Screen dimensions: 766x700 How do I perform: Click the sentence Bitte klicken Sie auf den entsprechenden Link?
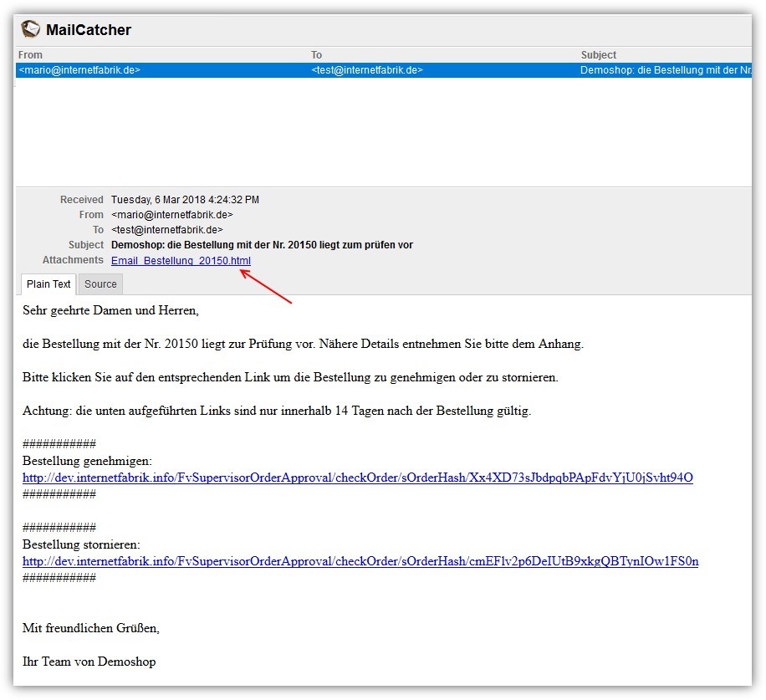click(290, 378)
